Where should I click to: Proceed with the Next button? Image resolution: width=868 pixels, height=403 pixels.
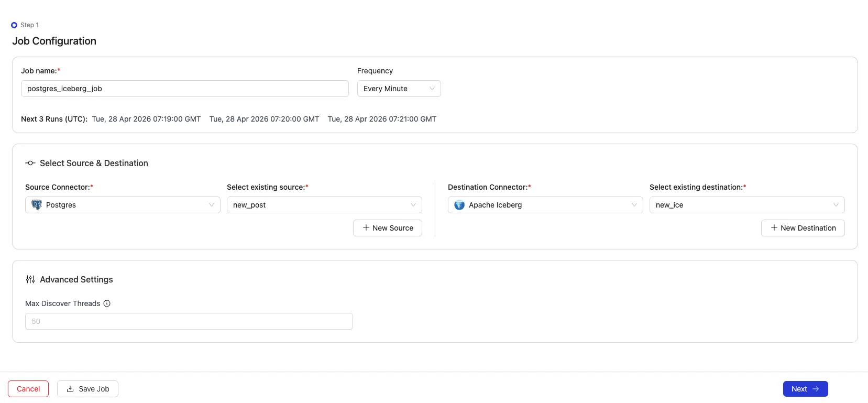click(x=806, y=389)
